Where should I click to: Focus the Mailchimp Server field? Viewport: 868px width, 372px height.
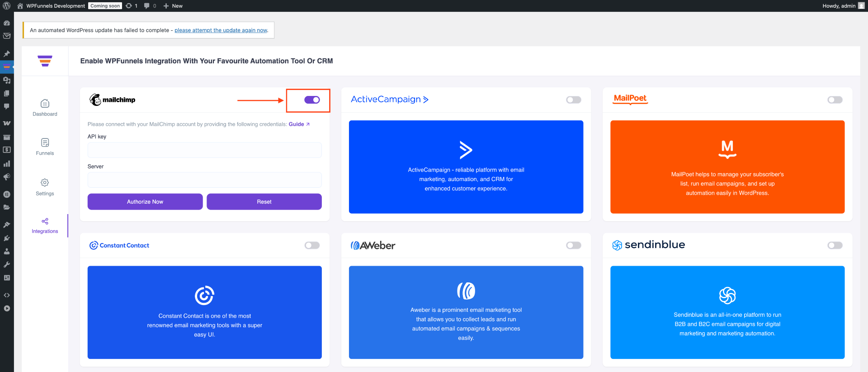(204, 180)
